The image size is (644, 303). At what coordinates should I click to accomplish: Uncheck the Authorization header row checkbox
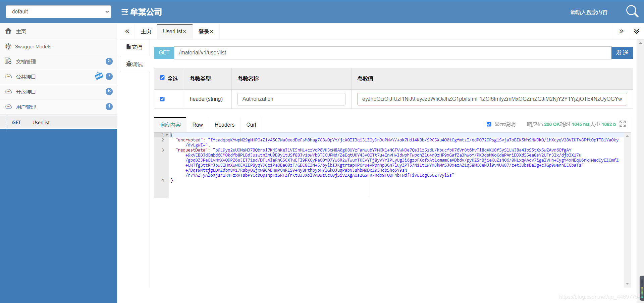tap(162, 99)
